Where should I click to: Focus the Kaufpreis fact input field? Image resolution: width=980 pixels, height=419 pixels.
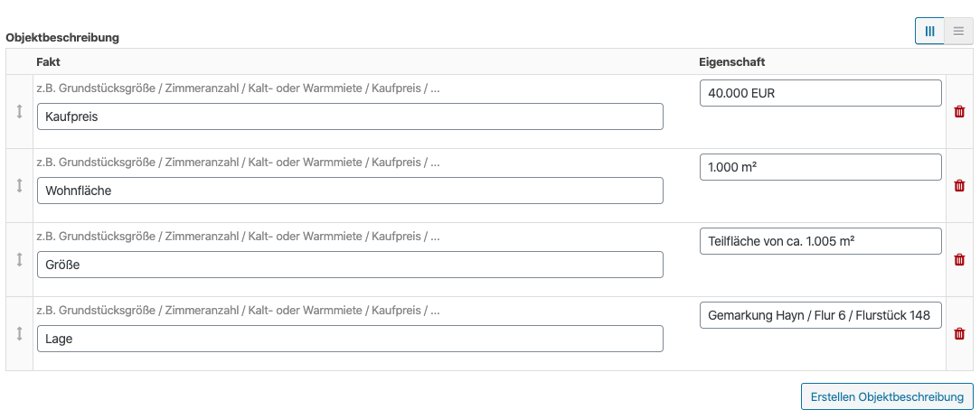(x=350, y=116)
